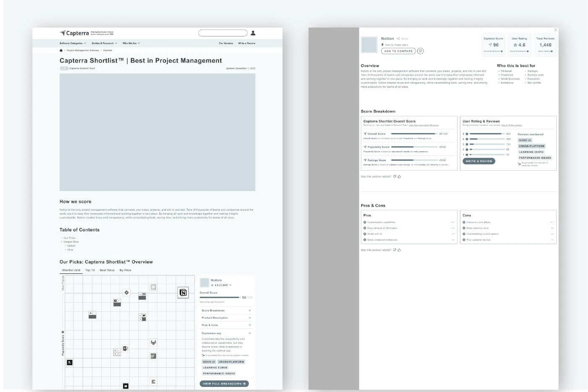
Task: Click the search field in the Capterra header
Action: point(223,33)
